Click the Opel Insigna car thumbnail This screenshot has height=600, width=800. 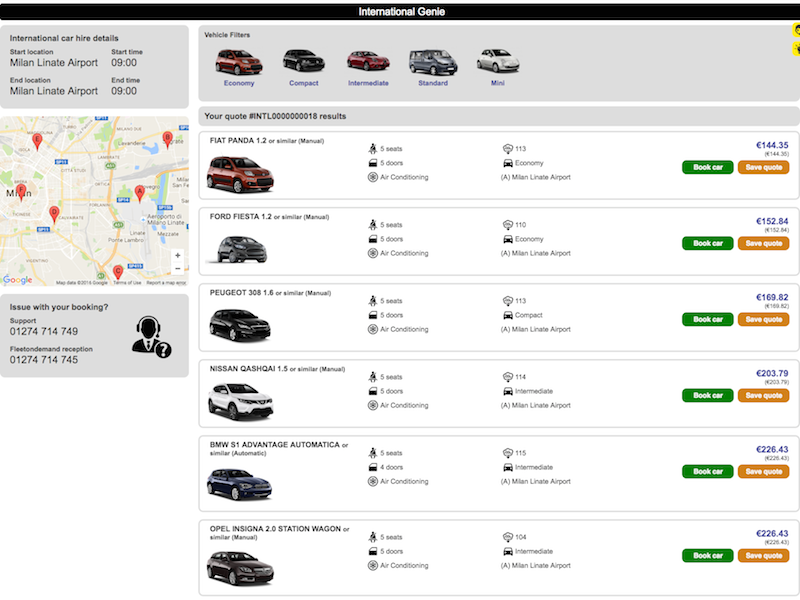pos(240,568)
